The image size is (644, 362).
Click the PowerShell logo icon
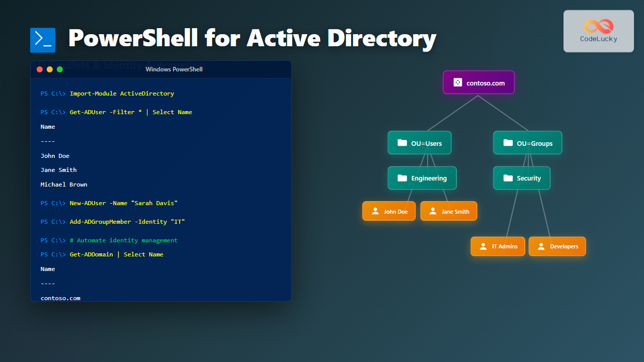43,40
